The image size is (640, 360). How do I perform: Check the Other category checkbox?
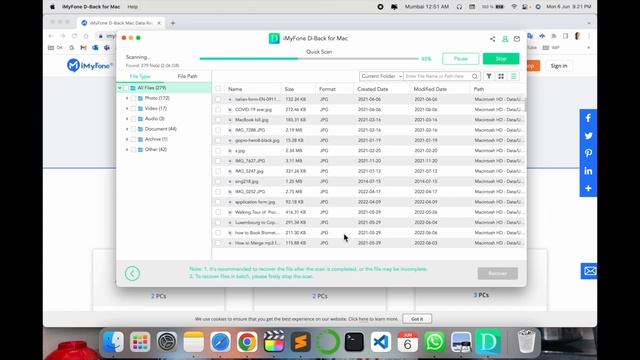[x=133, y=149]
